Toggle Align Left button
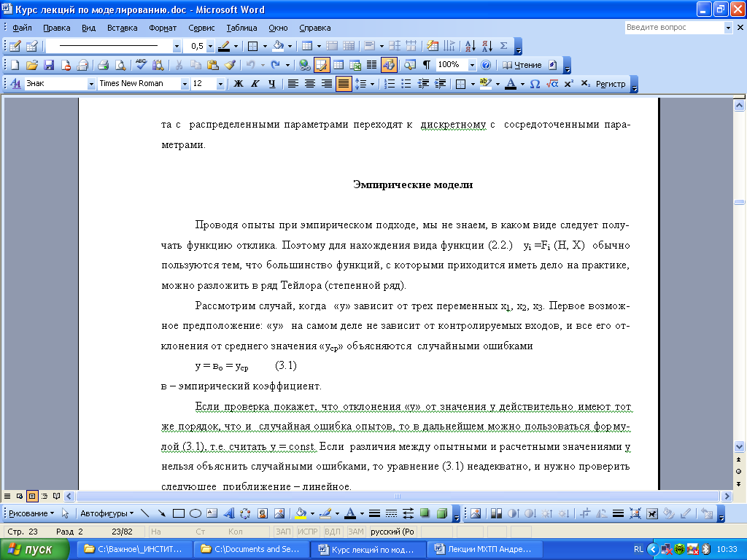747x560 pixels. pos(293,84)
